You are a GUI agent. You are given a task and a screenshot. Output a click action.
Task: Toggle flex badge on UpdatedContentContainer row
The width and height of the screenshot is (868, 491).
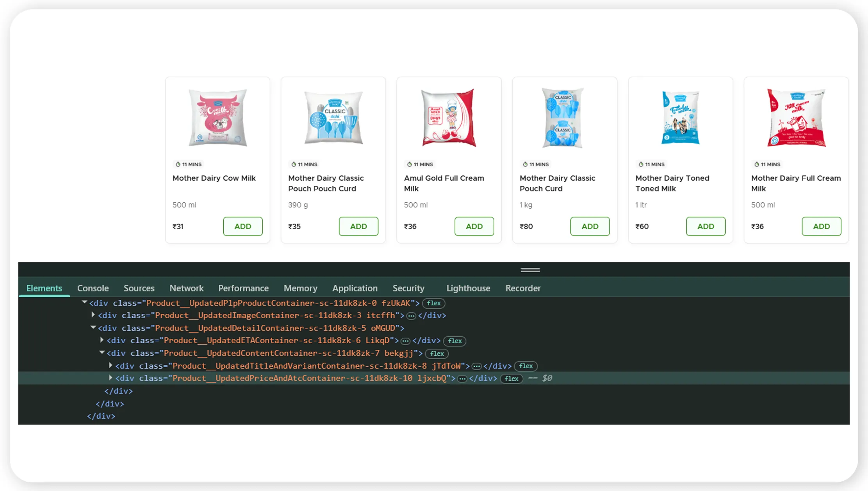[437, 354]
